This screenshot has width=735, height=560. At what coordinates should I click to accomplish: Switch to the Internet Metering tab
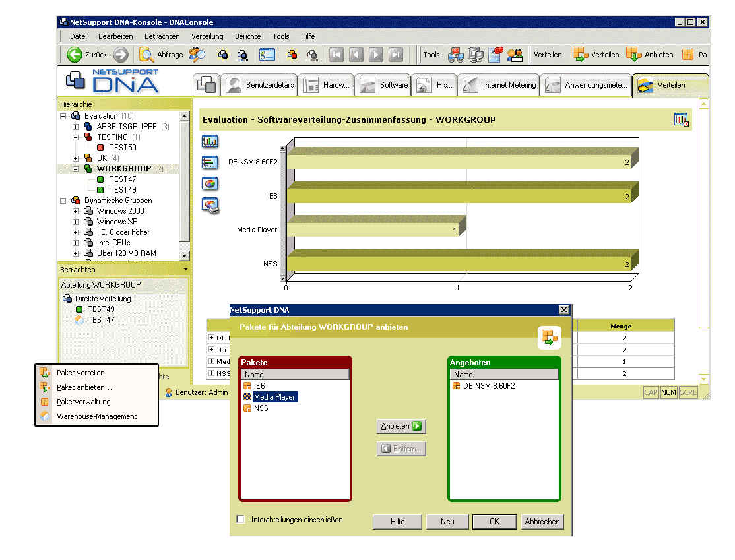[x=499, y=85]
